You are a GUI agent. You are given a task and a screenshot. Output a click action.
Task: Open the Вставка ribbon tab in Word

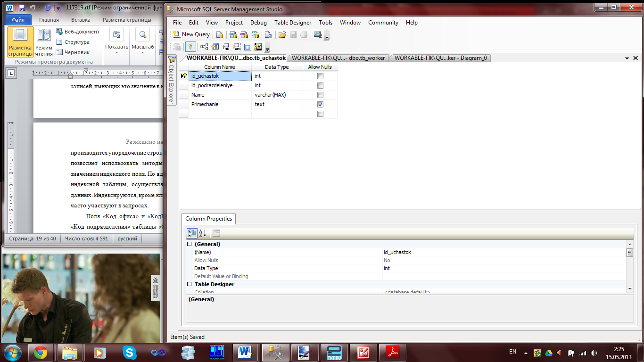tap(81, 20)
